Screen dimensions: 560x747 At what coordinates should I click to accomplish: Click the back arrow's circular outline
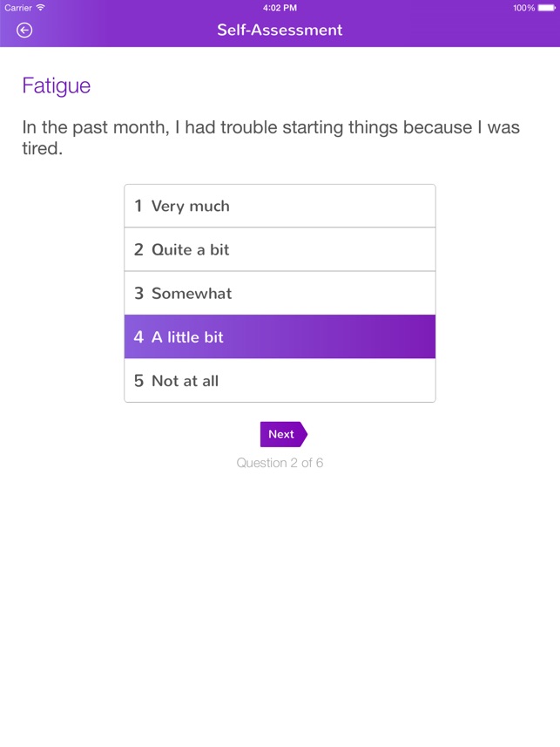25,30
